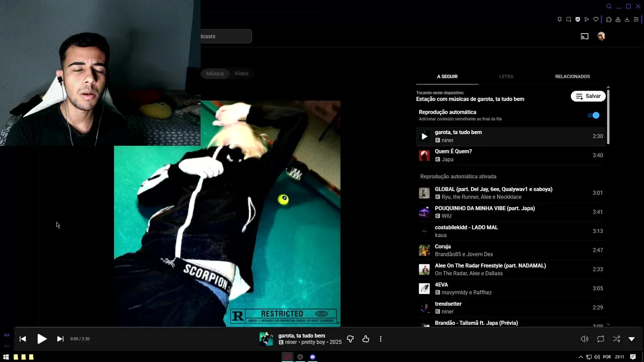Open the extensions cube icon
The height and width of the screenshot is (362, 644).
click(609, 20)
